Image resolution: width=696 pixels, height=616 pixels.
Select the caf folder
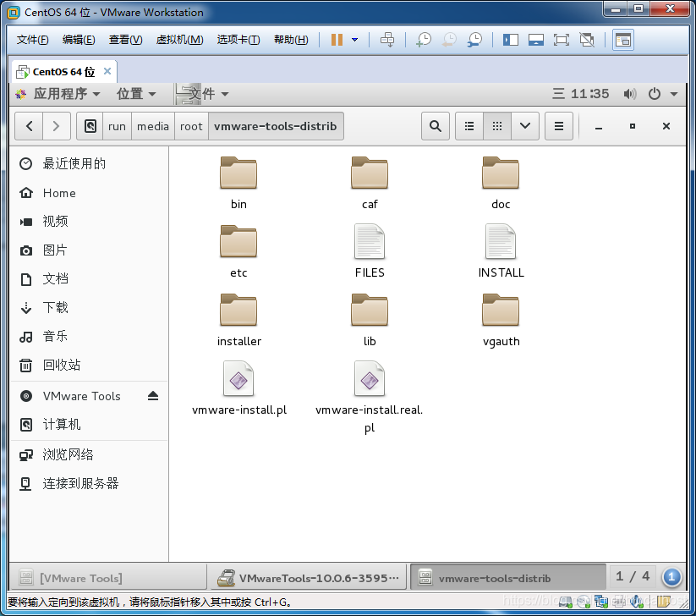370,183
